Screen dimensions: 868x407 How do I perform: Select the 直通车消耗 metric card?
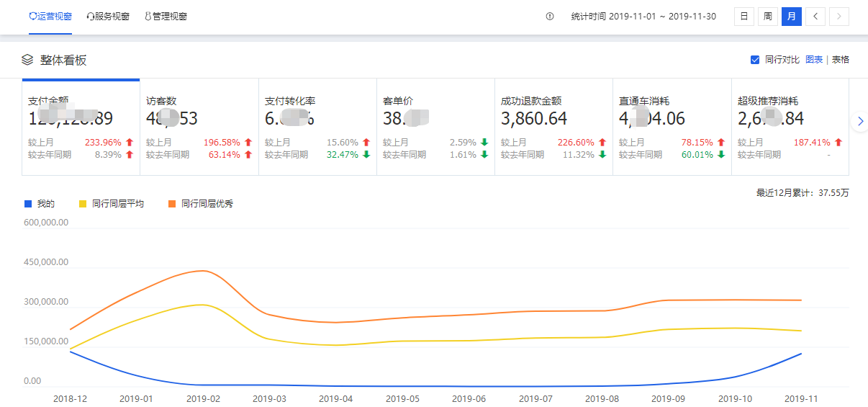(x=672, y=127)
